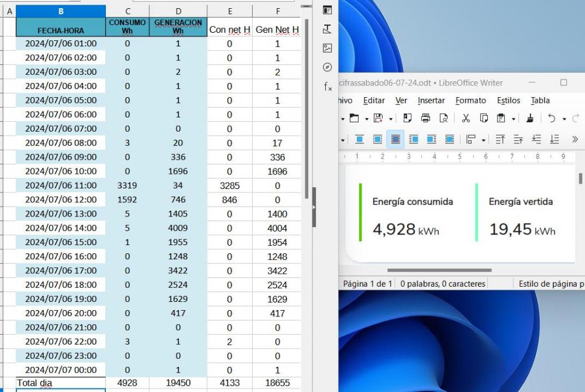The width and height of the screenshot is (585, 392).
Task: Click the Print icon in Writer
Action: [x=425, y=118]
